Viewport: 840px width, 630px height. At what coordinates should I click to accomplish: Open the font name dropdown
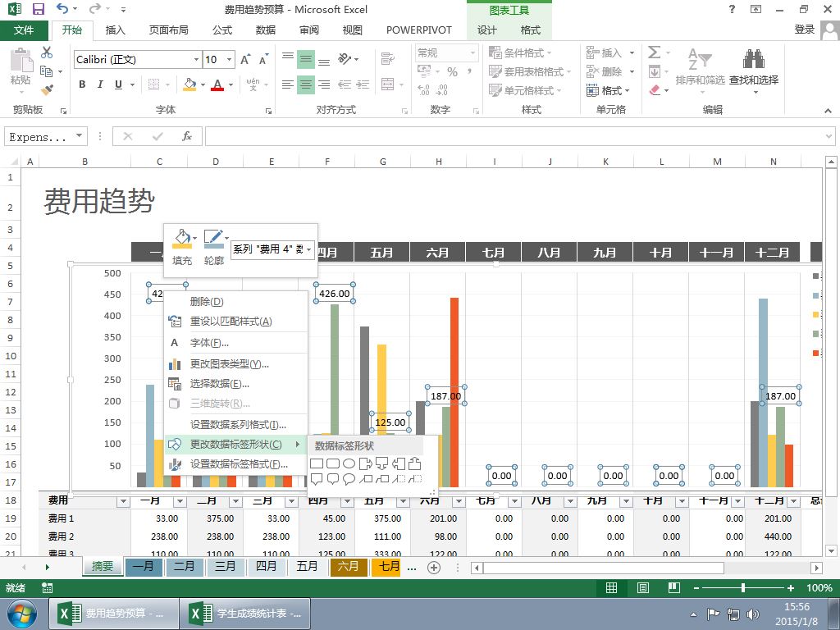pyautogui.click(x=196, y=59)
